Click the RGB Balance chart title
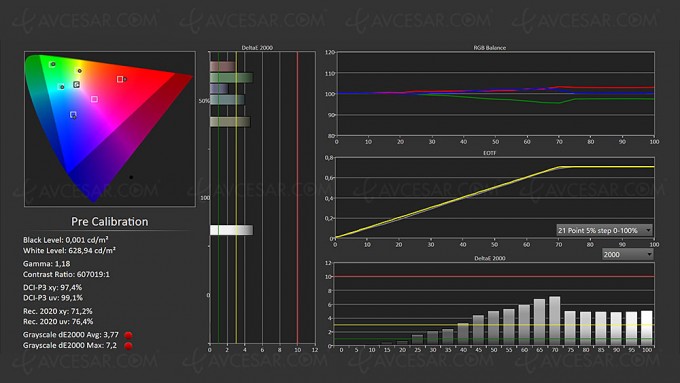Viewport: 680px width, 383px height. 490,48
